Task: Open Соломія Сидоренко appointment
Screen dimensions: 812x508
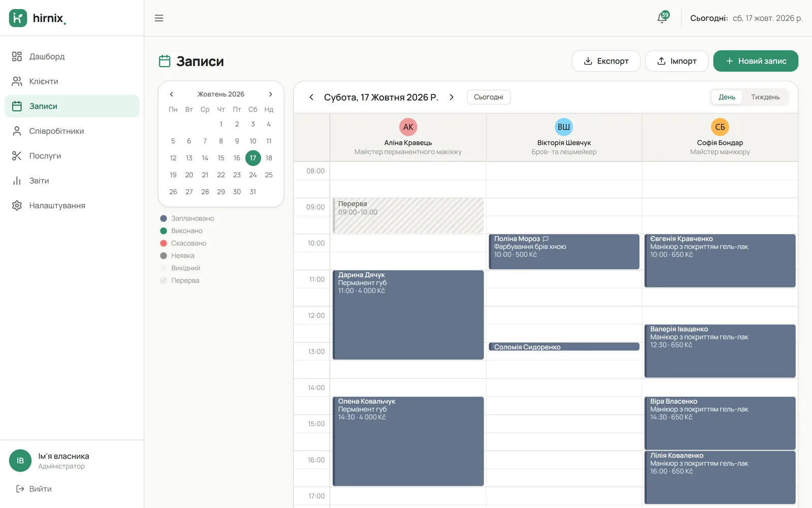Action: pos(564,347)
